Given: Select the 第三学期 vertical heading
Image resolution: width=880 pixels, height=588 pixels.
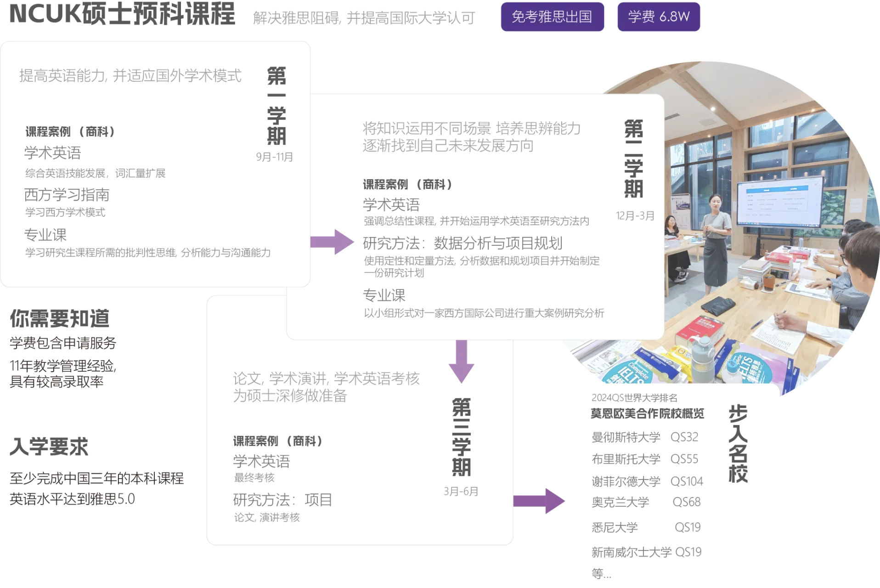Looking at the screenshot, I should [461, 437].
